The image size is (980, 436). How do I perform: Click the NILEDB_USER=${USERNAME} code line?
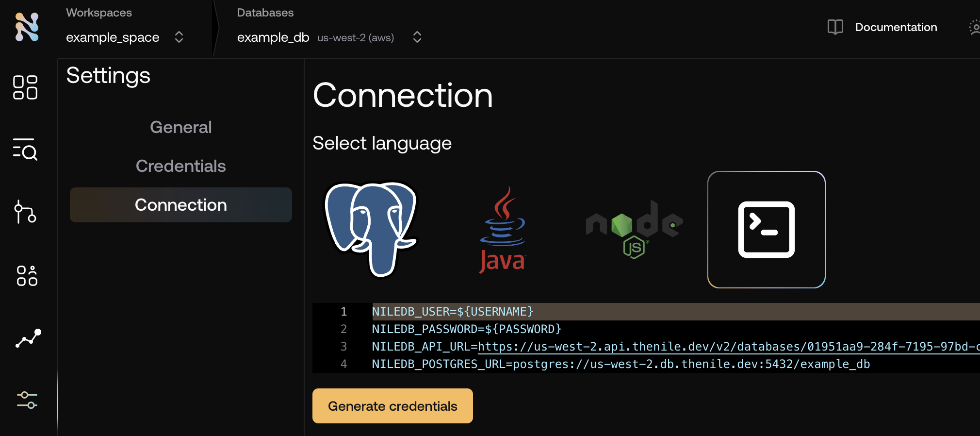tap(453, 312)
